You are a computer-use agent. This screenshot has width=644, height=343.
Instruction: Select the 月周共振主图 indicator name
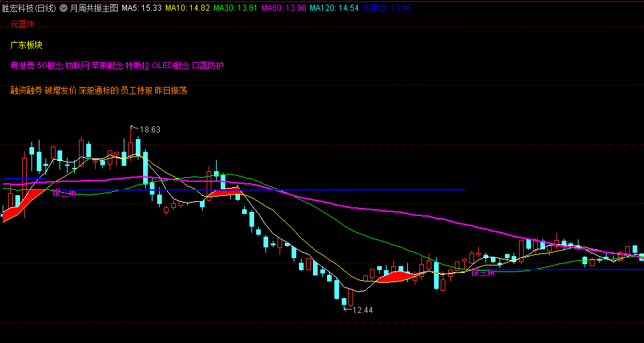click(94, 8)
